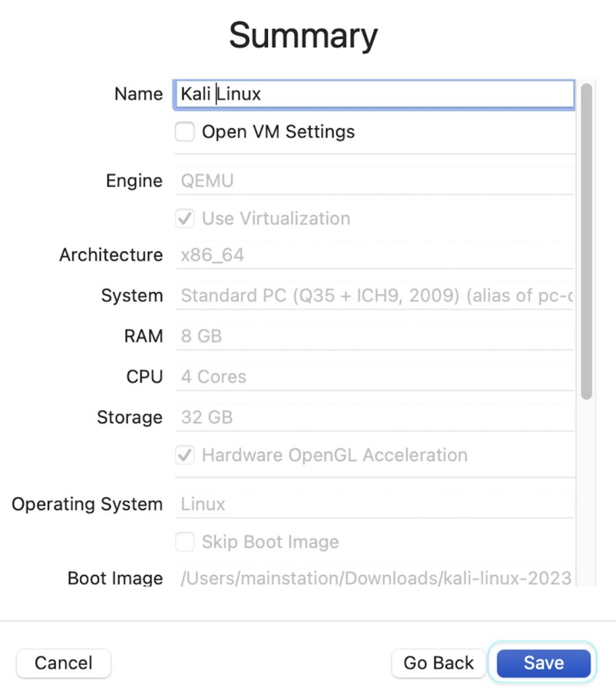
Task: Click the RAM field showing 8 GB
Action: (375, 336)
